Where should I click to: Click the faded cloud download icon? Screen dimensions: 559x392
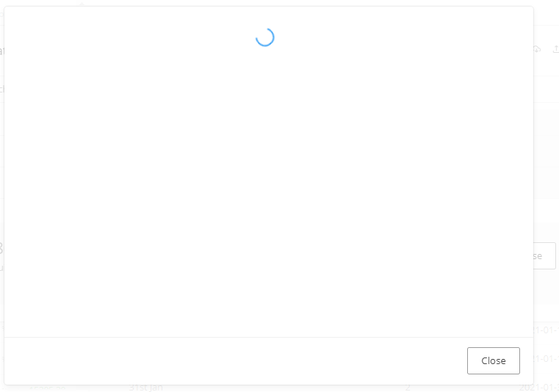(537, 49)
